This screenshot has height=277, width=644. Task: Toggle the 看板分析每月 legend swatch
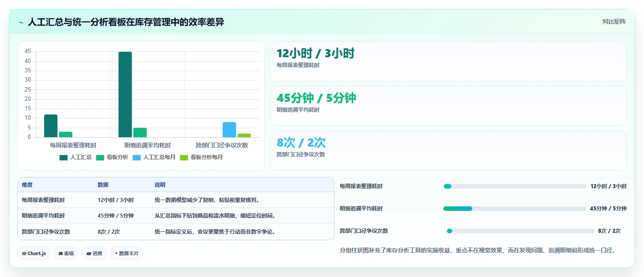184,157
